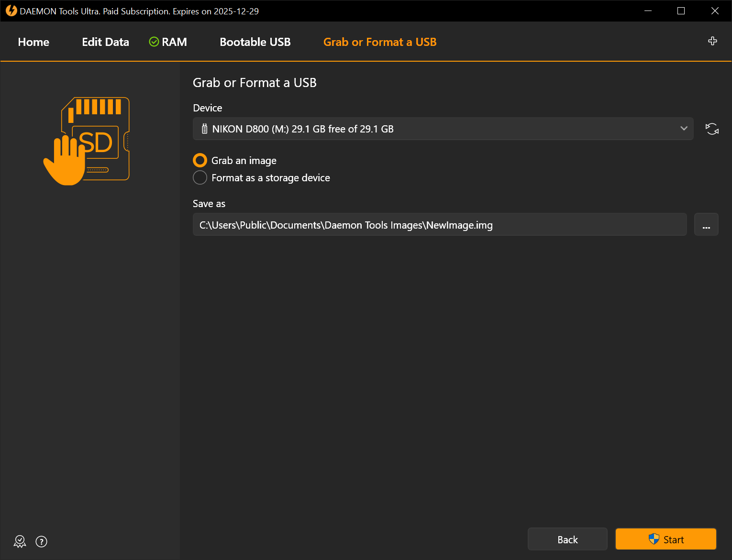Enable the Grab an image radio button
The image size is (732, 560).
pyautogui.click(x=200, y=160)
